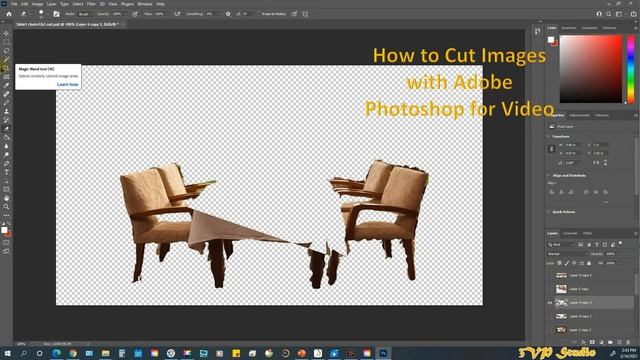Open the Select menu
640x360 pixels.
78,4
